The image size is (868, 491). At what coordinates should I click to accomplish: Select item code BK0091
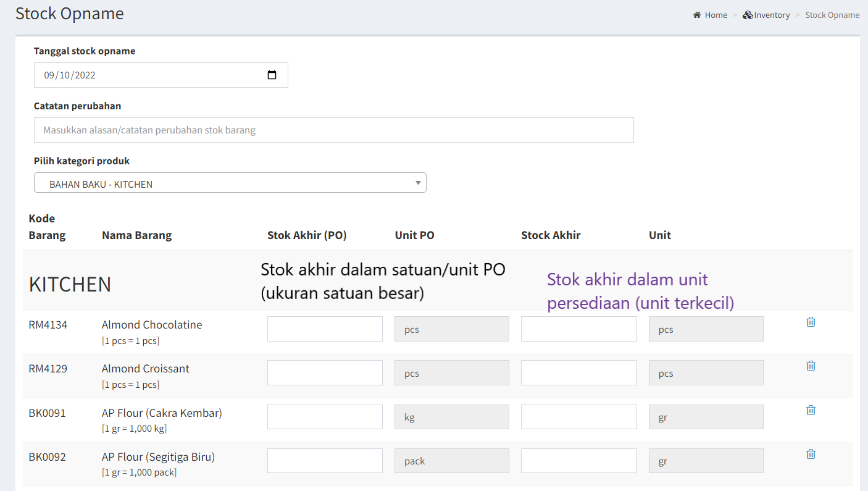[47, 413]
